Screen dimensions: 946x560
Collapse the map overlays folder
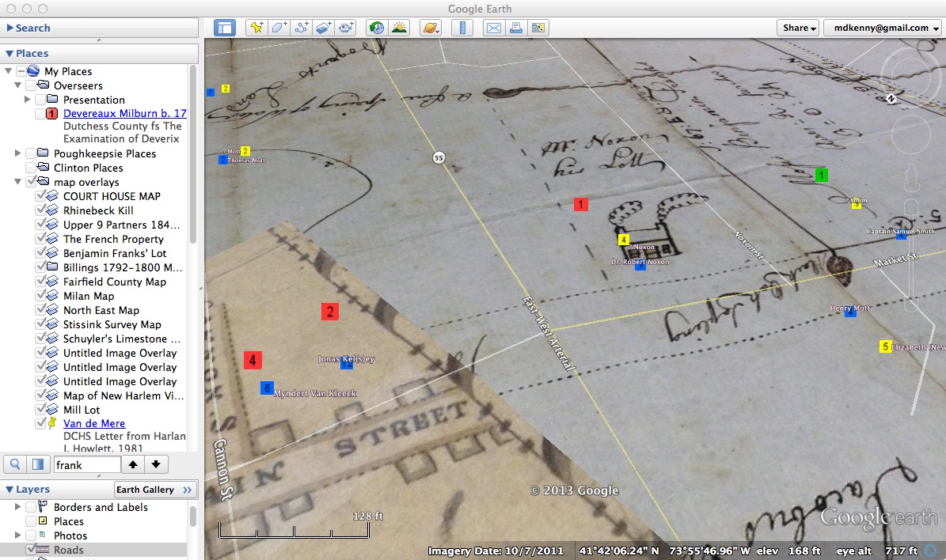click(17, 182)
